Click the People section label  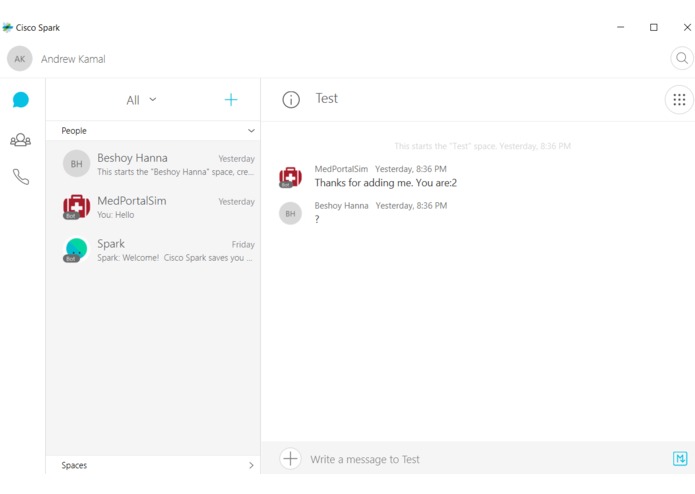pos(74,131)
